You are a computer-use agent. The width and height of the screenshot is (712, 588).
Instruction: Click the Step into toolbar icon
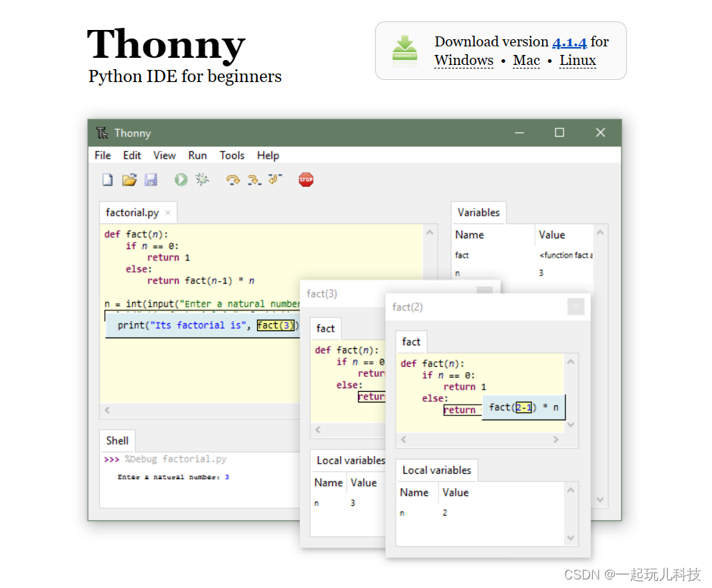tap(254, 180)
